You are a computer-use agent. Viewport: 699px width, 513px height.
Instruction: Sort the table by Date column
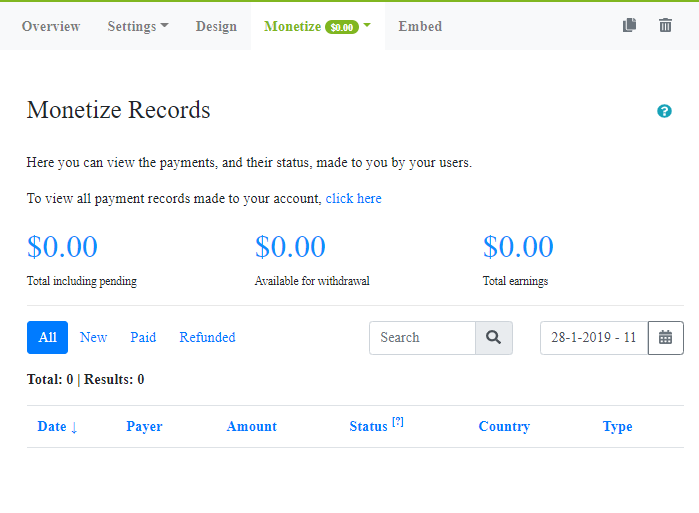(x=57, y=427)
